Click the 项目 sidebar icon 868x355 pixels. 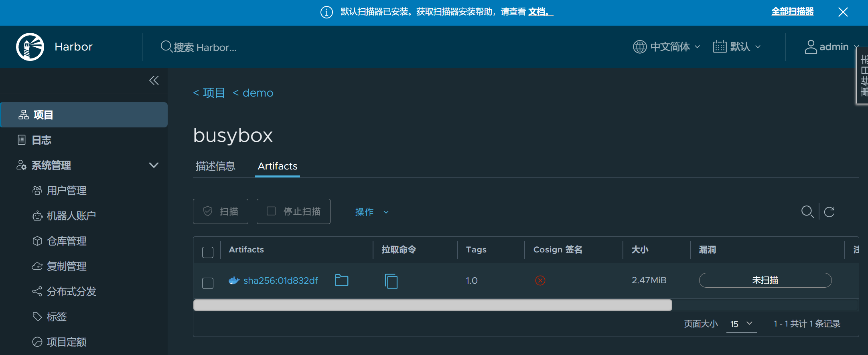[24, 115]
